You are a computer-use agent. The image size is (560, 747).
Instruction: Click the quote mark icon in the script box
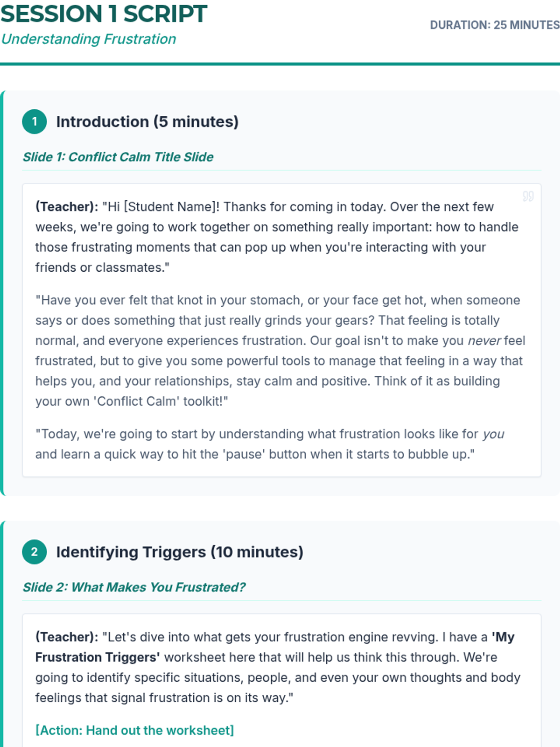coord(528,196)
